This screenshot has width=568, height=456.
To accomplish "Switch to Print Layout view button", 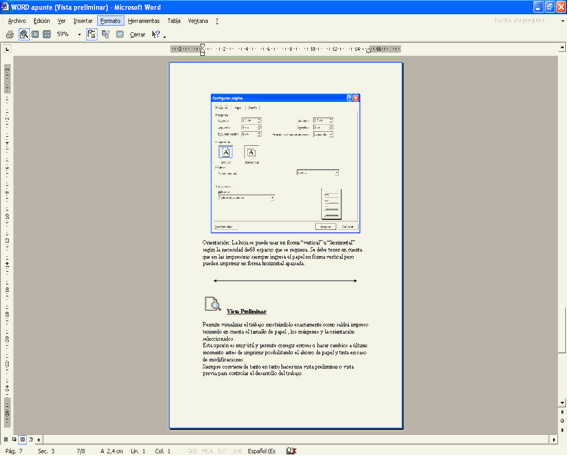I will click(x=22, y=439).
